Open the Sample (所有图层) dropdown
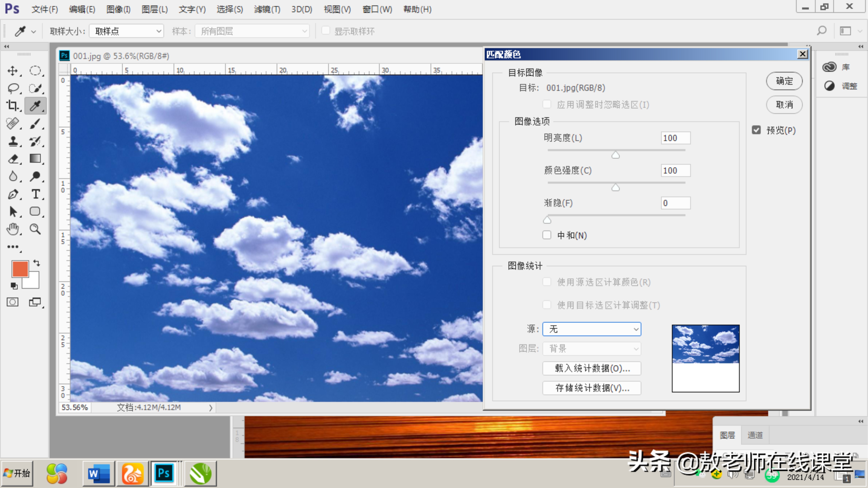 (x=252, y=31)
